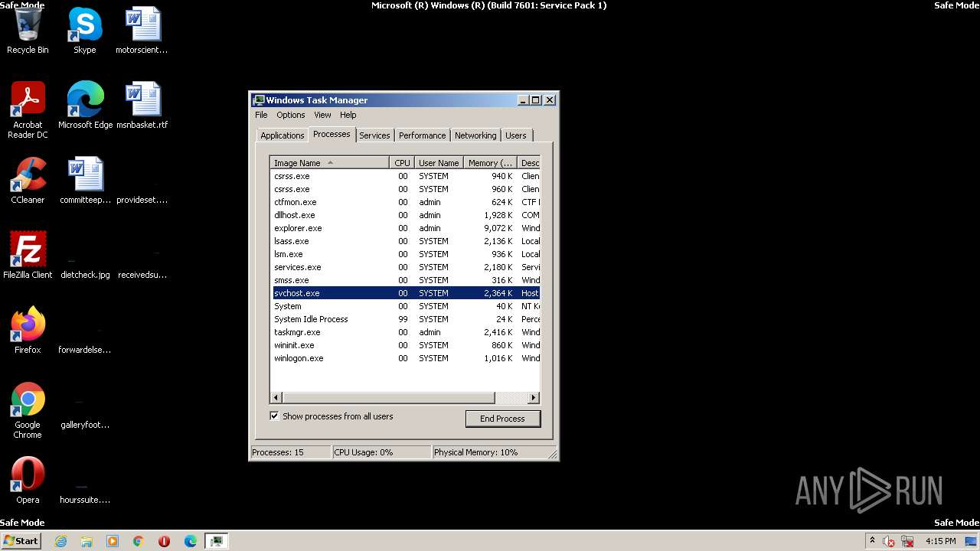
Task: Select smss.exe process row
Action: point(406,280)
